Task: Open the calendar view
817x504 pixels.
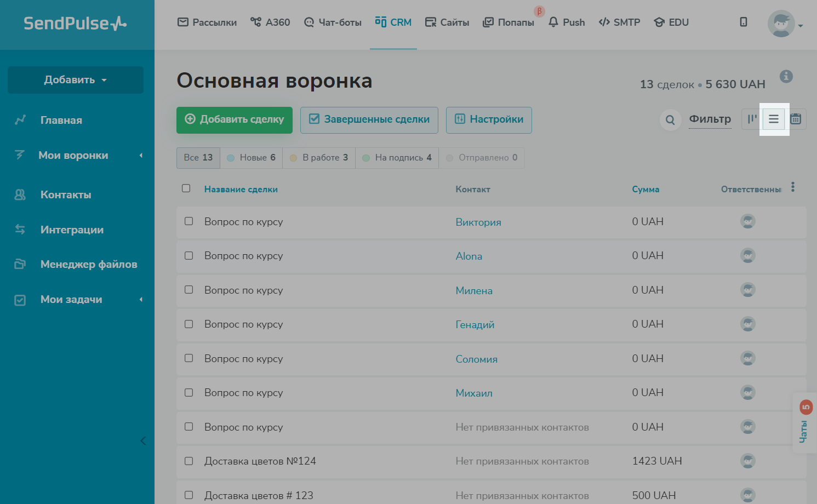Action: [x=796, y=119]
